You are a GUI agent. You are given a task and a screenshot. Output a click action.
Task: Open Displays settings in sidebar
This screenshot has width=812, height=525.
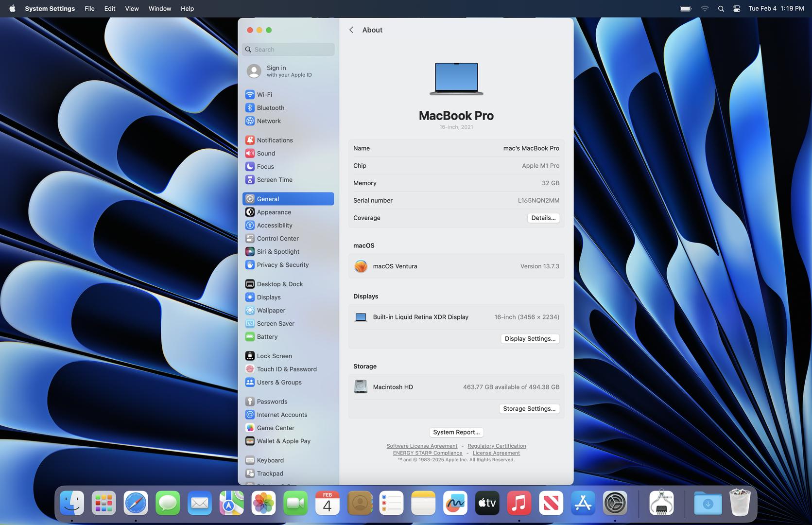(288, 297)
